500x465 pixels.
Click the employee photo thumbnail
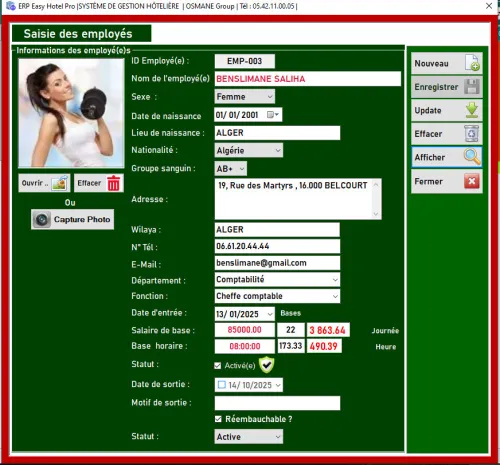click(x=71, y=113)
